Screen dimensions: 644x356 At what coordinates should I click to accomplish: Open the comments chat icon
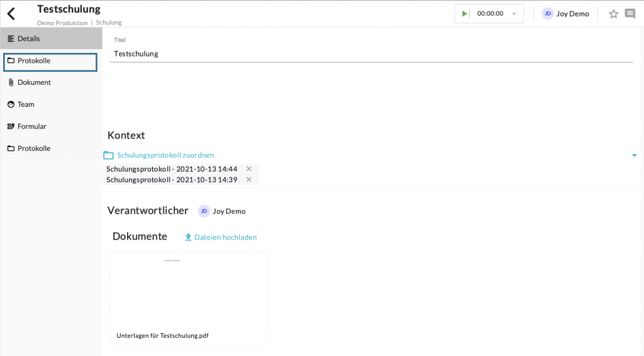(630, 14)
